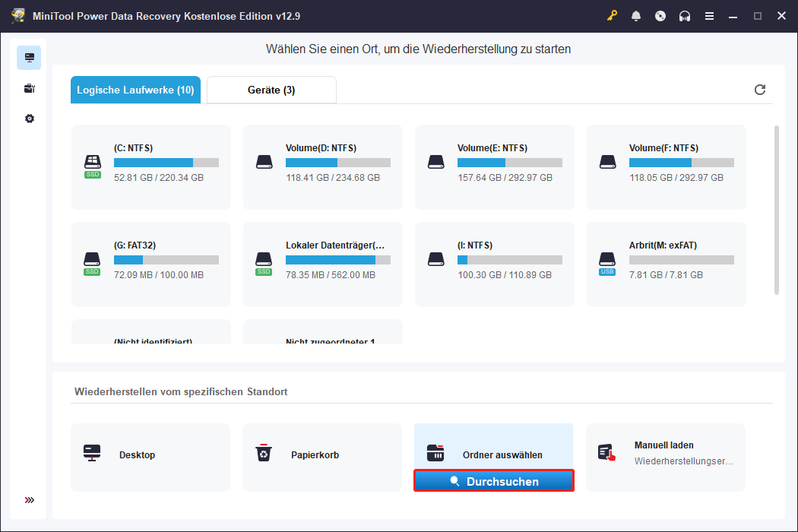Click Lokaler Datenträger SSD icon
The image size is (798, 532).
click(264, 263)
